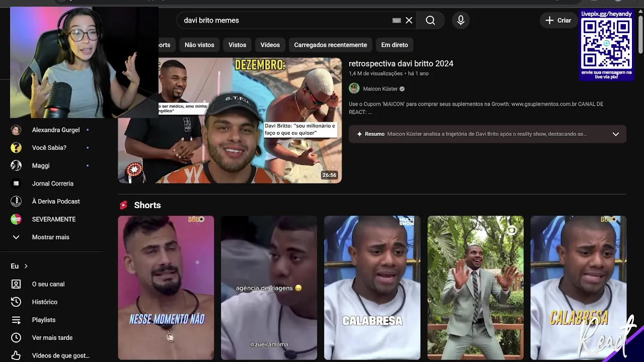Open 'Você Sabia?' subscription
Image resolution: width=644 pixels, height=362 pixels.
(x=49, y=148)
